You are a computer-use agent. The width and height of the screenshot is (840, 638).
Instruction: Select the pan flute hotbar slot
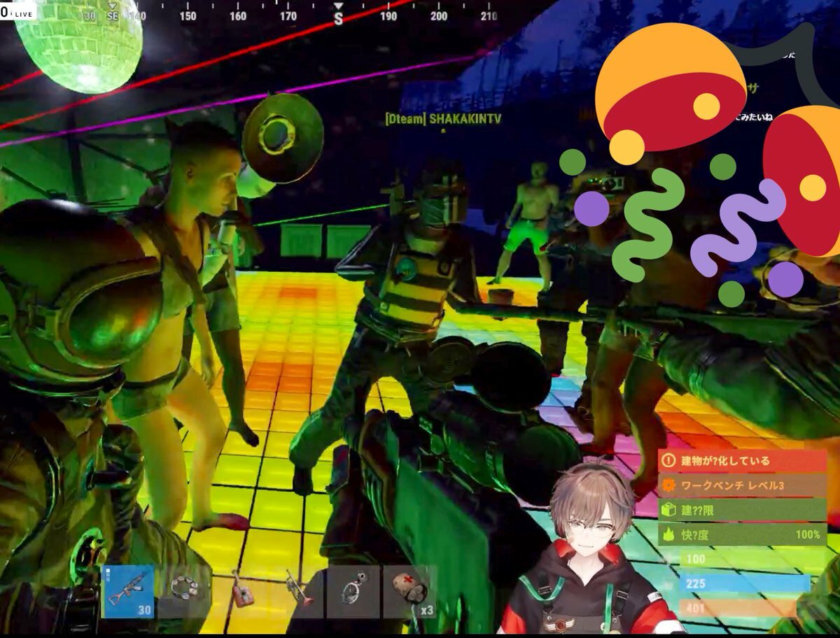[353, 591]
